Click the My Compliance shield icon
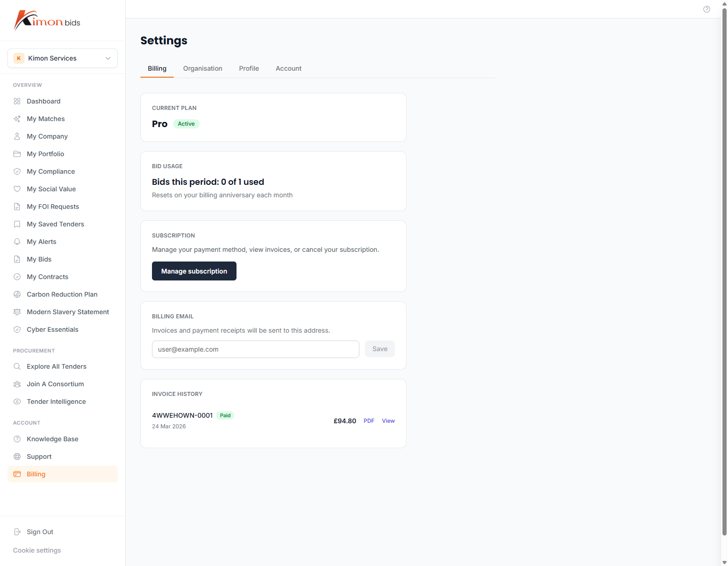Viewport: 728px width, 566px height. pos(17,171)
